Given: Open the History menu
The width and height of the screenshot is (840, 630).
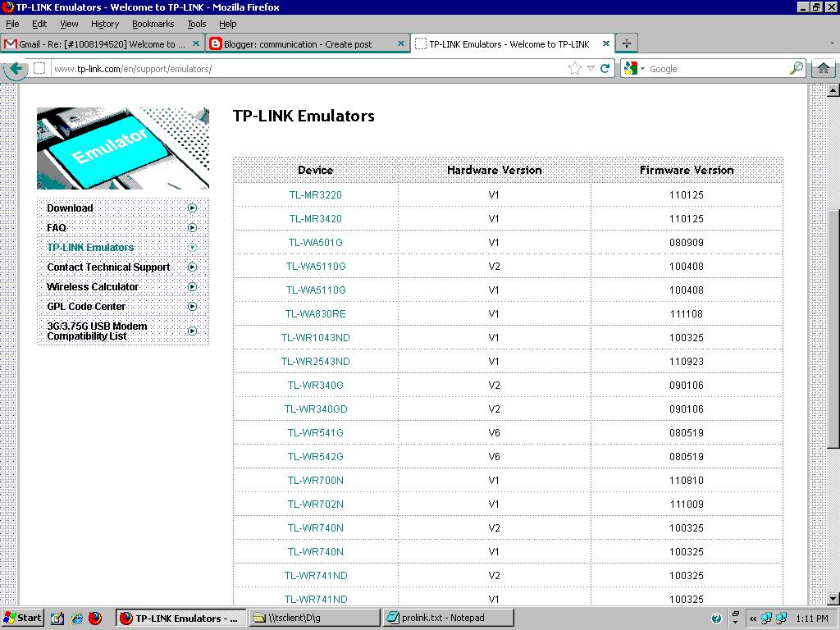Looking at the screenshot, I should 105,24.
